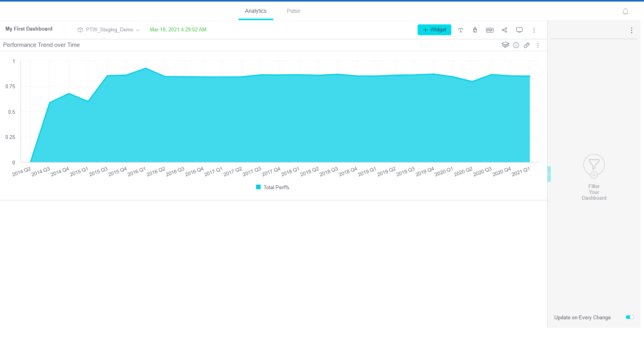
Task: Open the widget's three-dot options menu
Action: coord(538,45)
